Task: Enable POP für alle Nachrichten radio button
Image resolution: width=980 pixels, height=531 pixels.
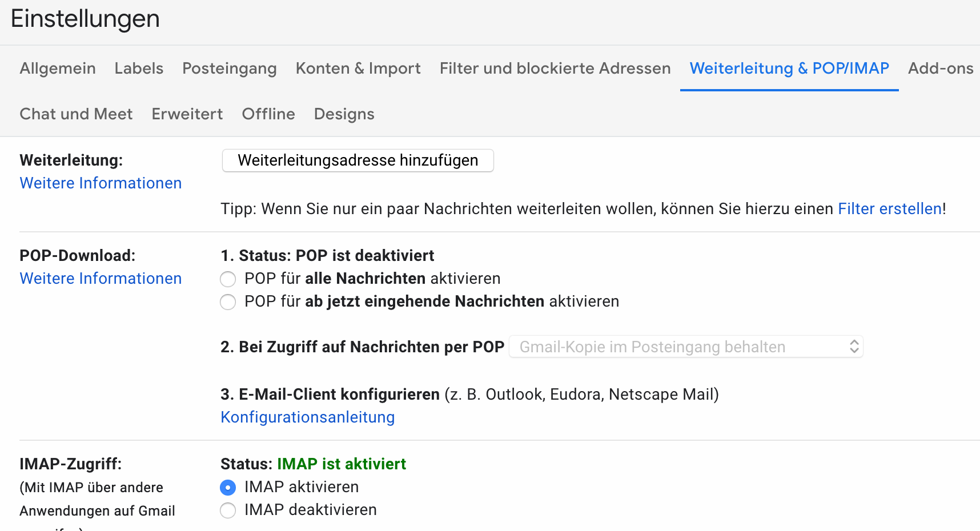Action: [x=228, y=279]
